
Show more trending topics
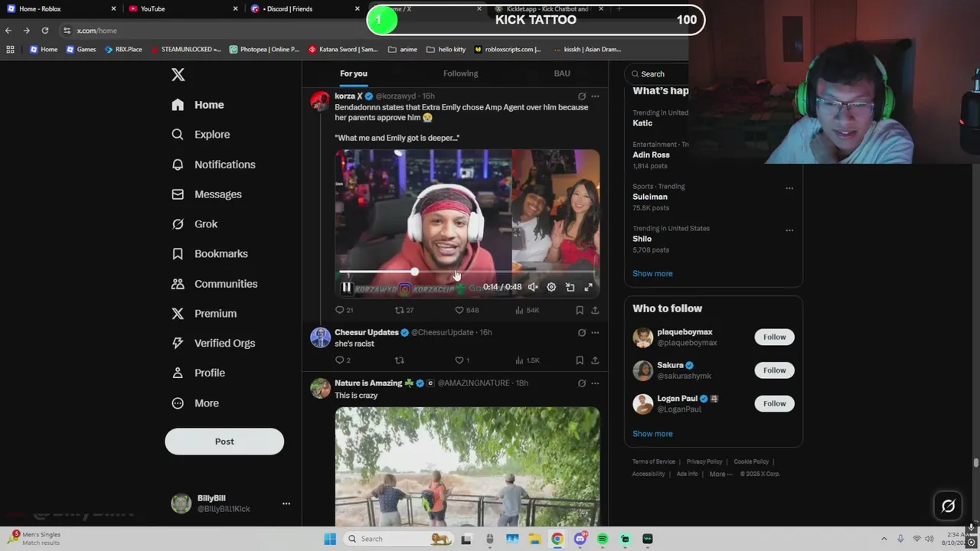652,274
